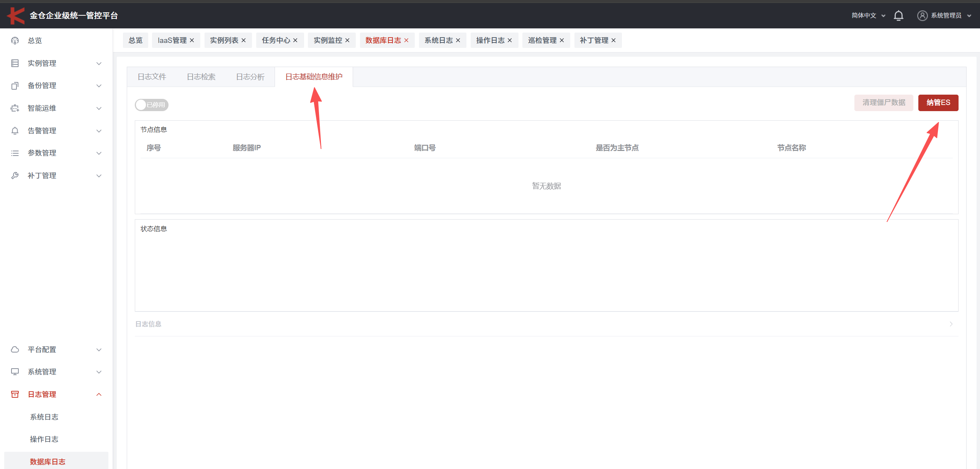This screenshot has width=980, height=469.
Task: Click the alarm management bell icon
Action: [15, 131]
